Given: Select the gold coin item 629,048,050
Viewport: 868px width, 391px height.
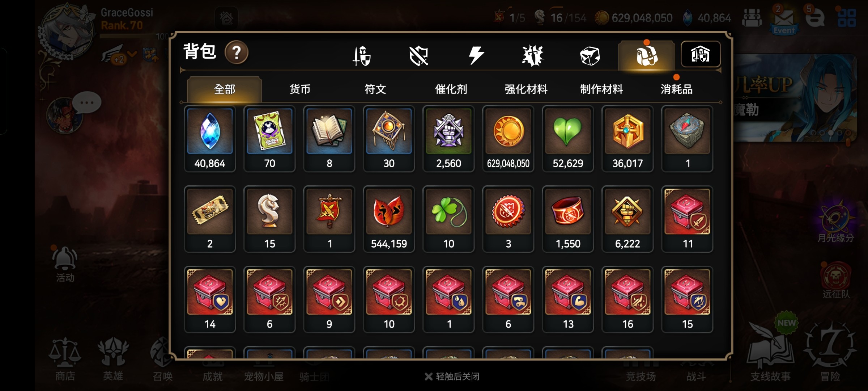Looking at the screenshot, I should [508, 139].
